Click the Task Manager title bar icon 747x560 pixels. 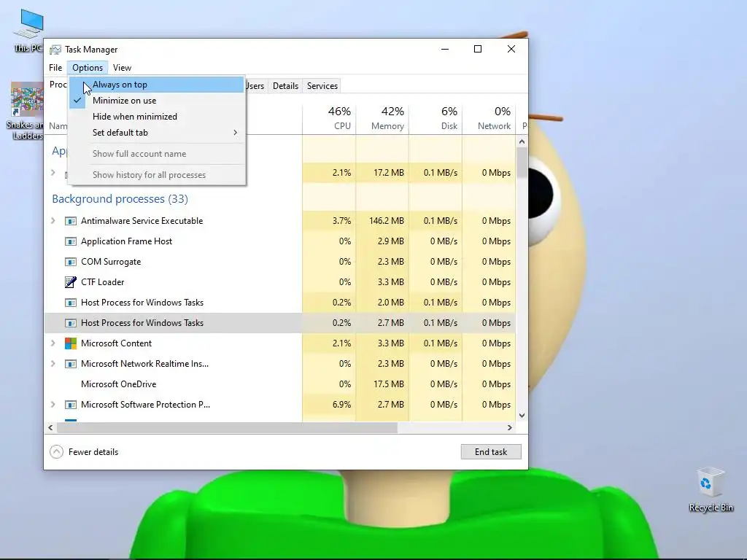tap(55, 50)
